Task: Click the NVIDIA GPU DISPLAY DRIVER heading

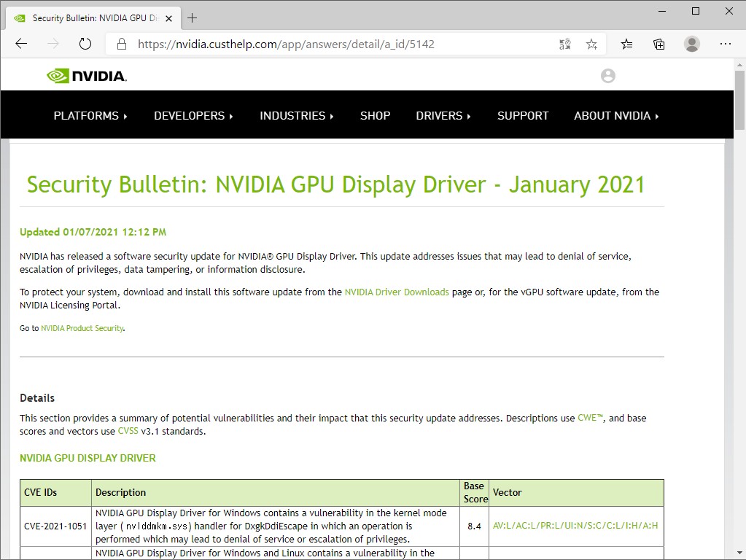Action: [88, 458]
